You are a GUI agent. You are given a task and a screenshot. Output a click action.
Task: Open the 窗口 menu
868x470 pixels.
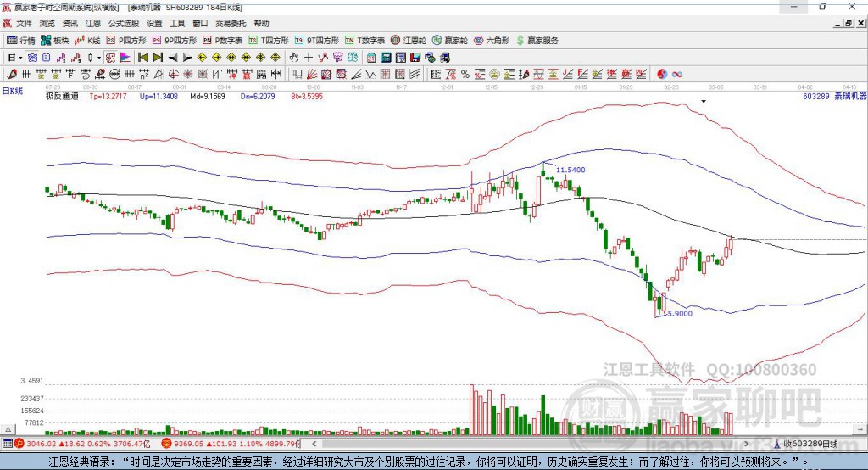click(x=200, y=23)
